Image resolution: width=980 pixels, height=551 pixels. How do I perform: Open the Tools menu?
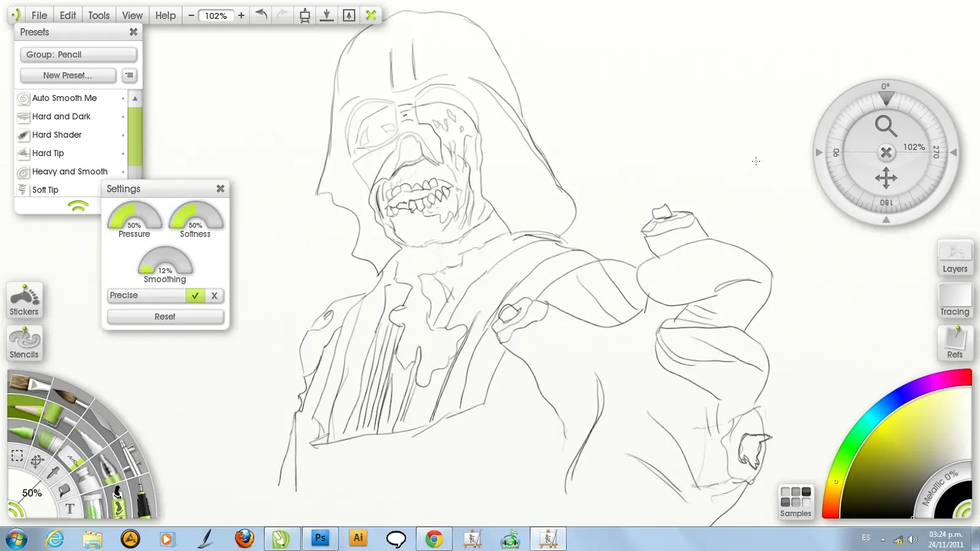coord(99,15)
